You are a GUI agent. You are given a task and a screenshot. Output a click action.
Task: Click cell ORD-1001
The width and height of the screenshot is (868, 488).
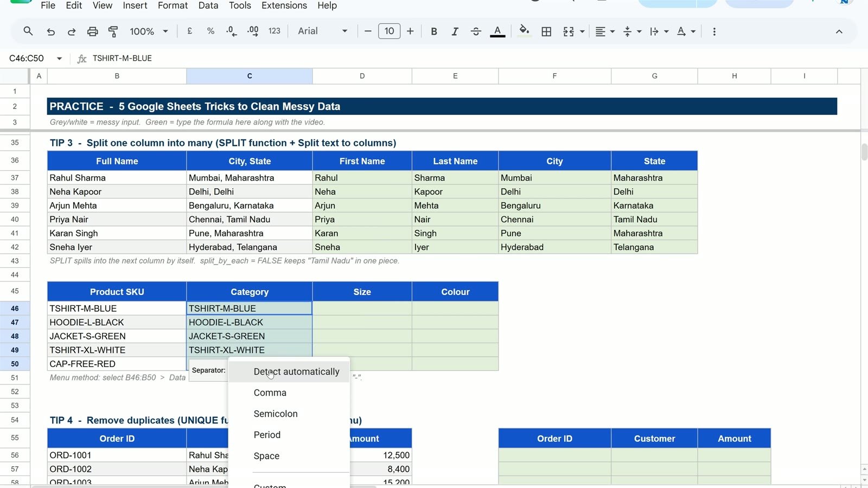[117, 455]
